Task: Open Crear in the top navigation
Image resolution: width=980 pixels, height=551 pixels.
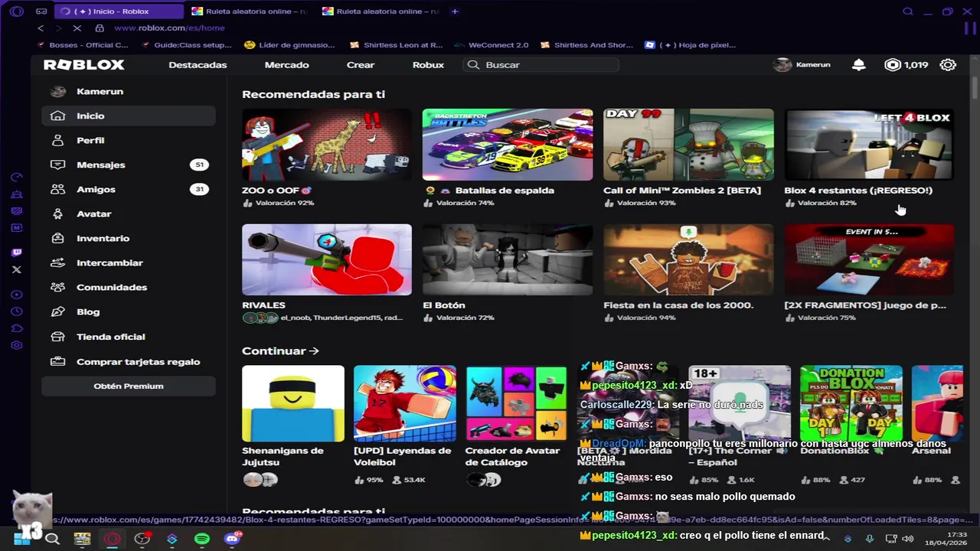Action: pyautogui.click(x=361, y=65)
